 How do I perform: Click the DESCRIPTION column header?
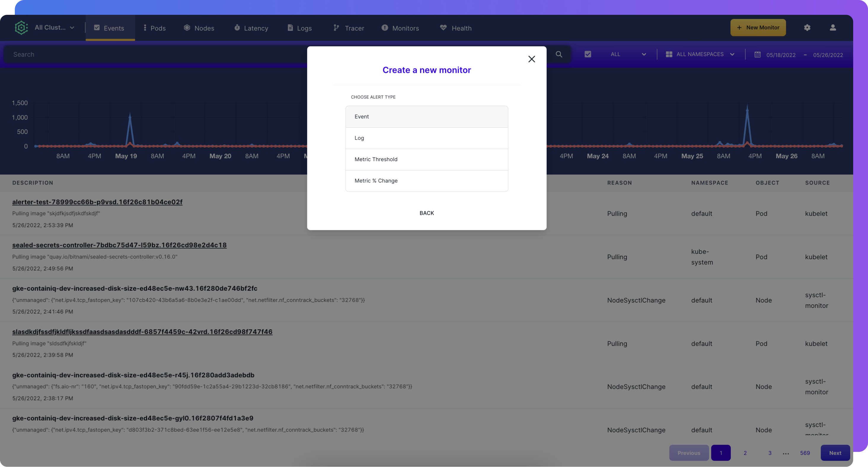[33, 183]
